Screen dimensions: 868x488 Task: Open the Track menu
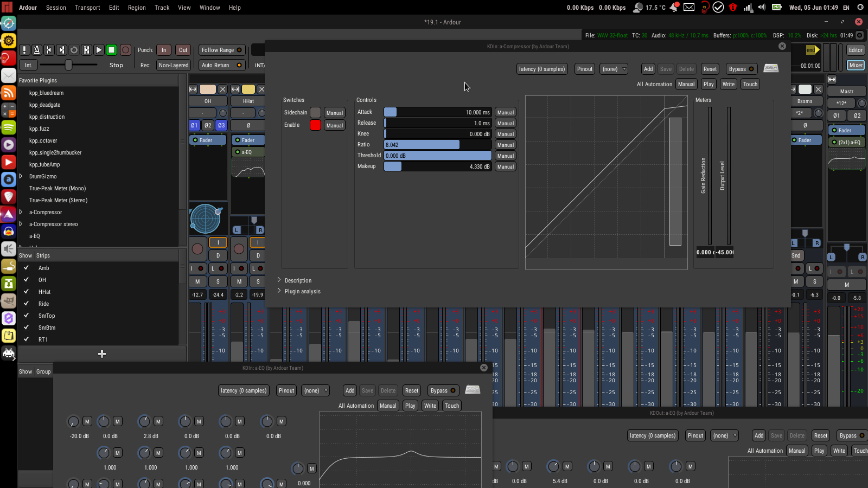pos(162,8)
